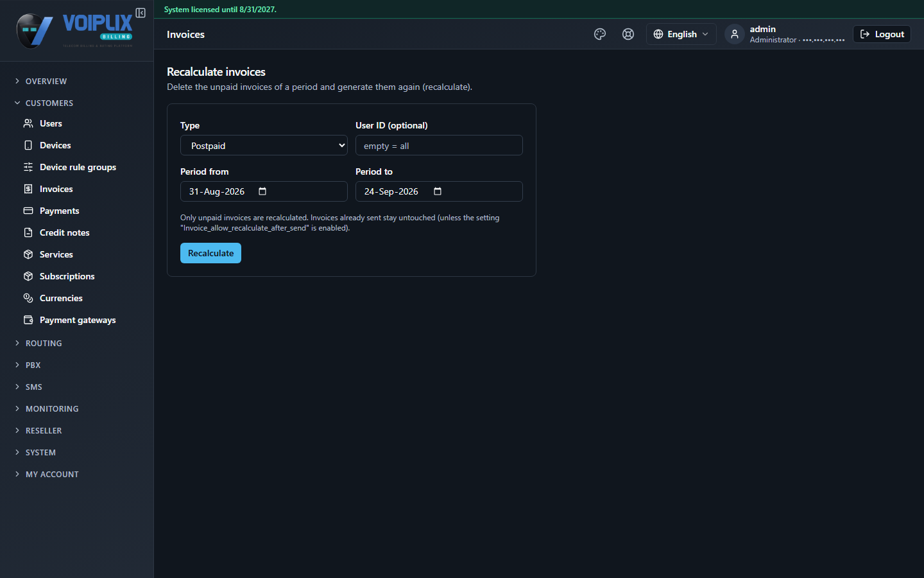Open the Period to calendar picker icon
This screenshot has height=578, width=924.
click(x=438, y=191)
